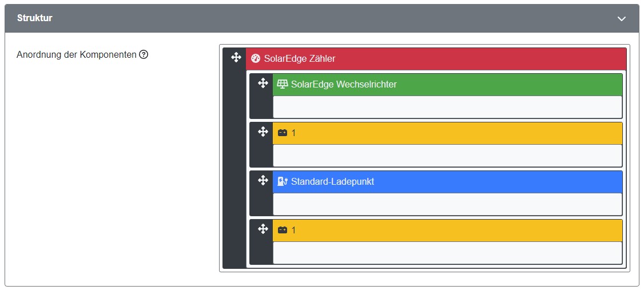Image resolution: width=644 pixels, height=290 pixels.
Task: Click the move handle of SolarEdge Wechselrichter
Action: click(263, 84)
